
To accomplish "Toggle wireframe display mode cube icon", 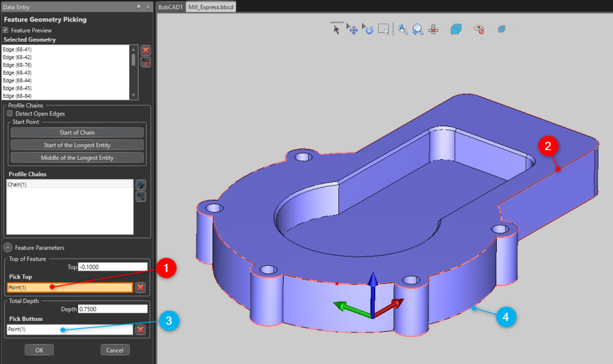I will (x=500, y=29).
